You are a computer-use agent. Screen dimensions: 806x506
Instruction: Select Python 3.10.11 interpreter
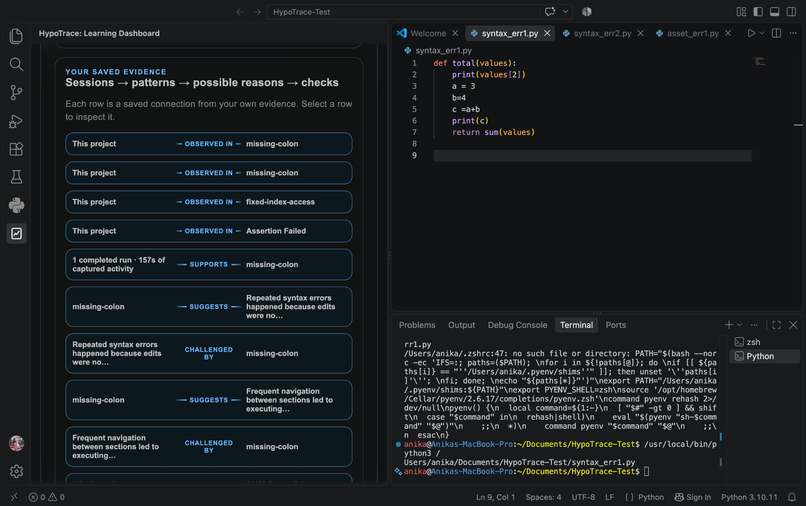[749, 497]
